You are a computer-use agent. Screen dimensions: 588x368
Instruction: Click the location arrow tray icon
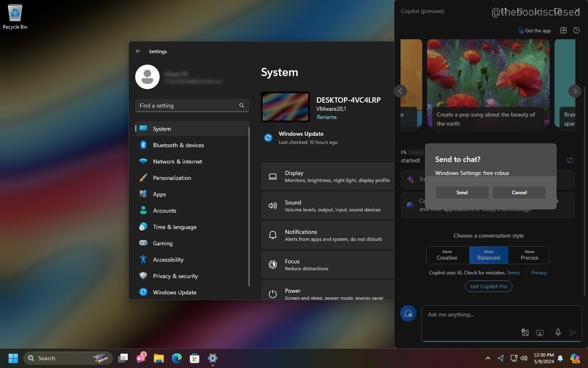point(501,358)
